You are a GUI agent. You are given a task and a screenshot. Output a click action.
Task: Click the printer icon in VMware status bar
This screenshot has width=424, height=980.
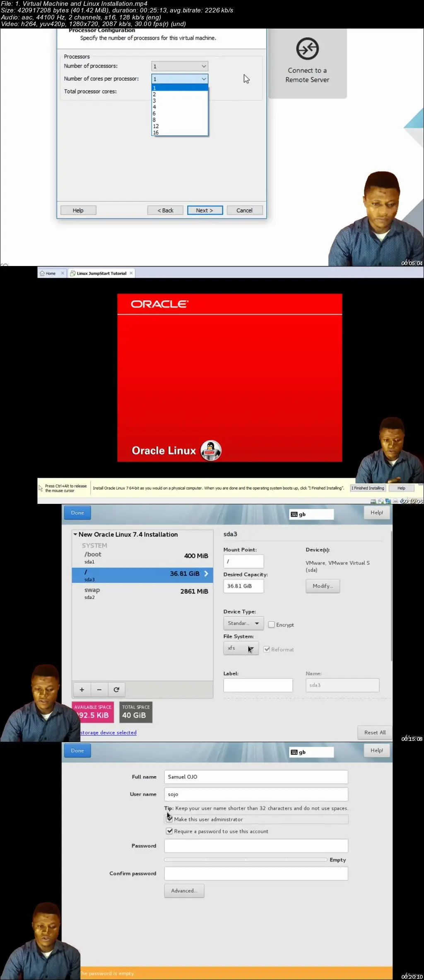(x=395, y=501)
